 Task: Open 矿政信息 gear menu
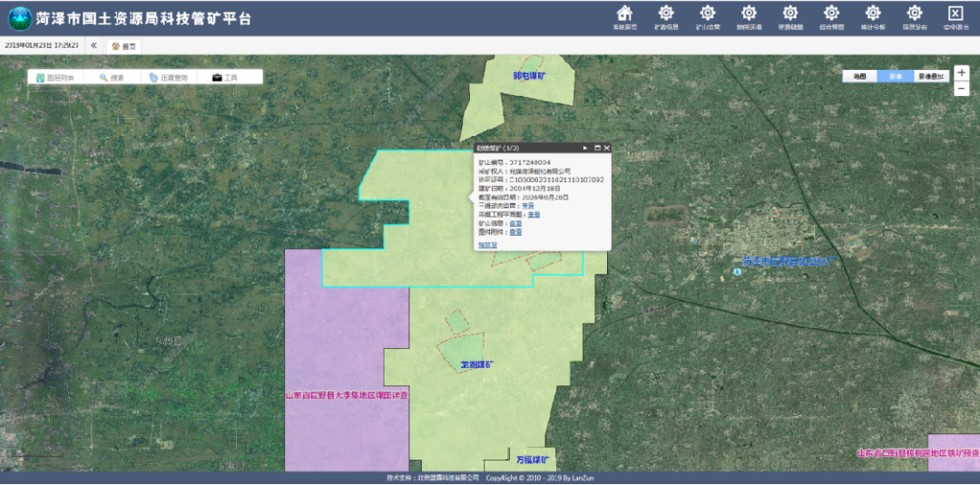coord(666,13)
